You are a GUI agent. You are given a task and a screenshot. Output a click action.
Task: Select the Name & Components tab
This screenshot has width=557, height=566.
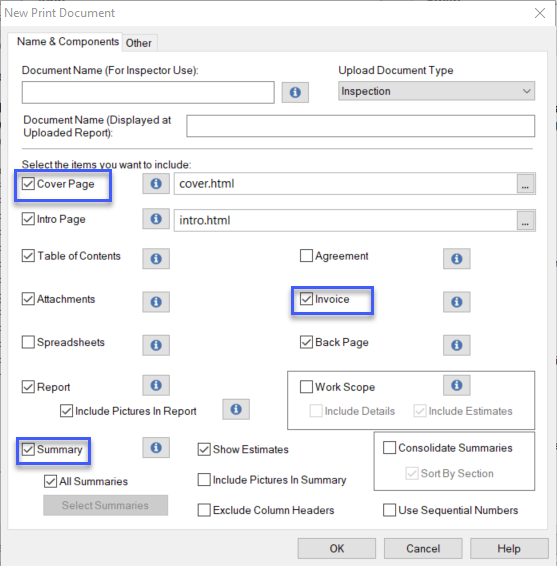point(68,42)
